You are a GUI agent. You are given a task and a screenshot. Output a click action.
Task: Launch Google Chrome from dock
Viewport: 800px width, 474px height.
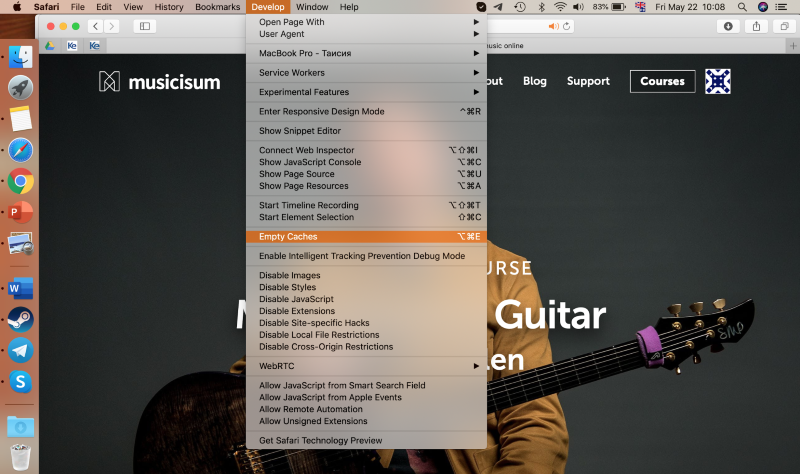[x=20, y=181]
